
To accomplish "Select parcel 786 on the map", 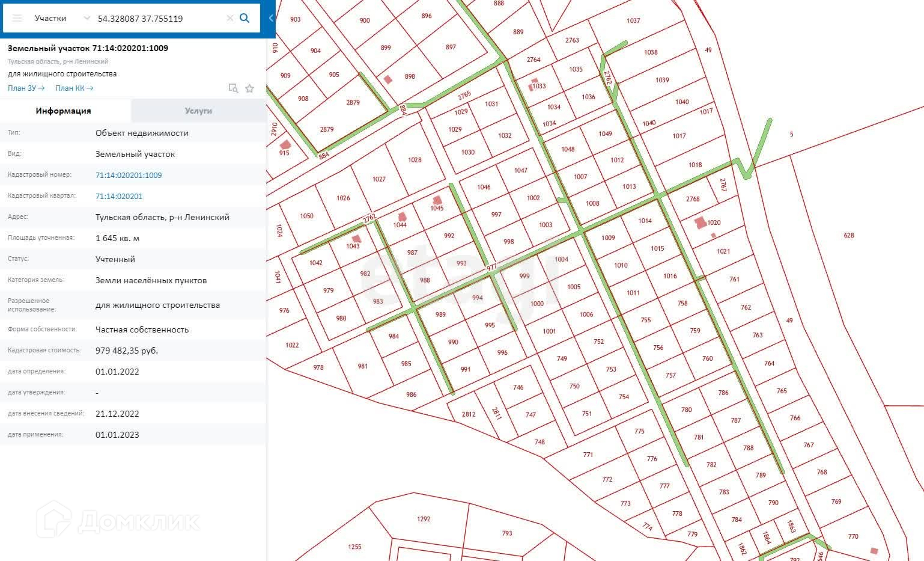I will (723, 393).
